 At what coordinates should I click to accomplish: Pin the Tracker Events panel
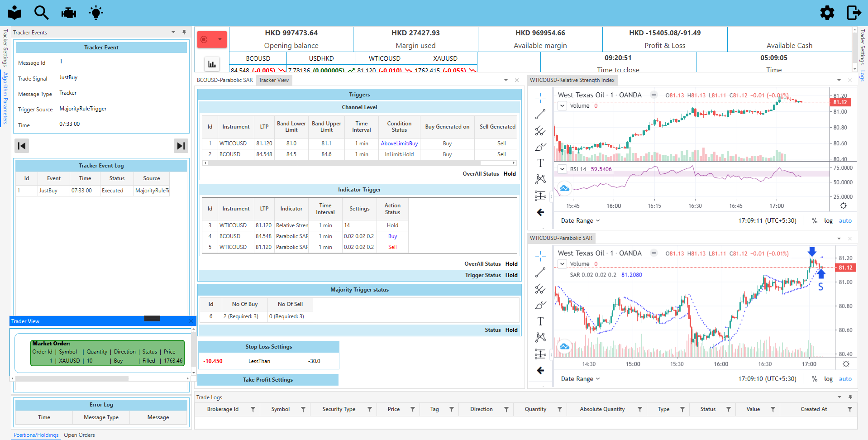point(184,32)
